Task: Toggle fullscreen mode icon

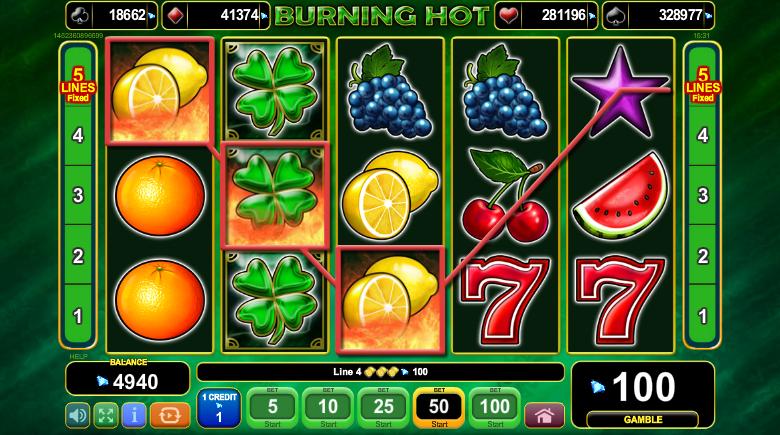Action: pos(105,415)
